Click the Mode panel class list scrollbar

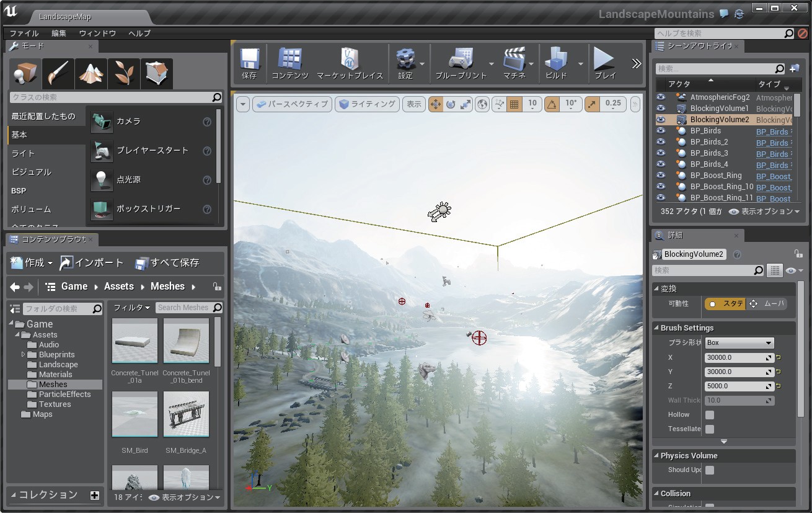[219, 146]
